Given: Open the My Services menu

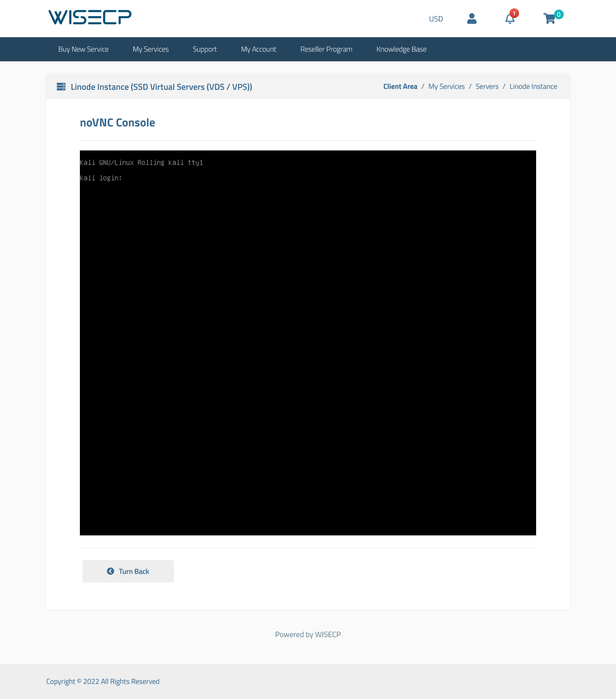Looking at the screenshot, I should (x=150, y=49).
